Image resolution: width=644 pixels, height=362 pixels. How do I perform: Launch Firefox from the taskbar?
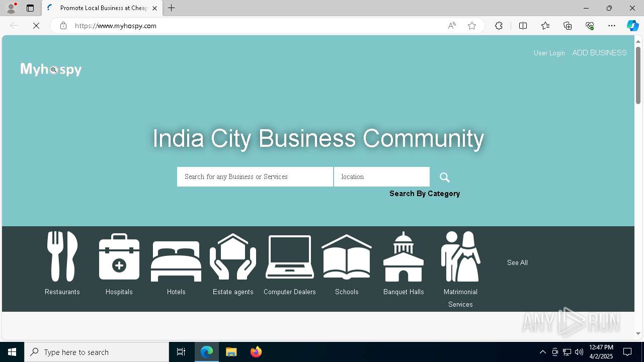click(x=256, y=352)
